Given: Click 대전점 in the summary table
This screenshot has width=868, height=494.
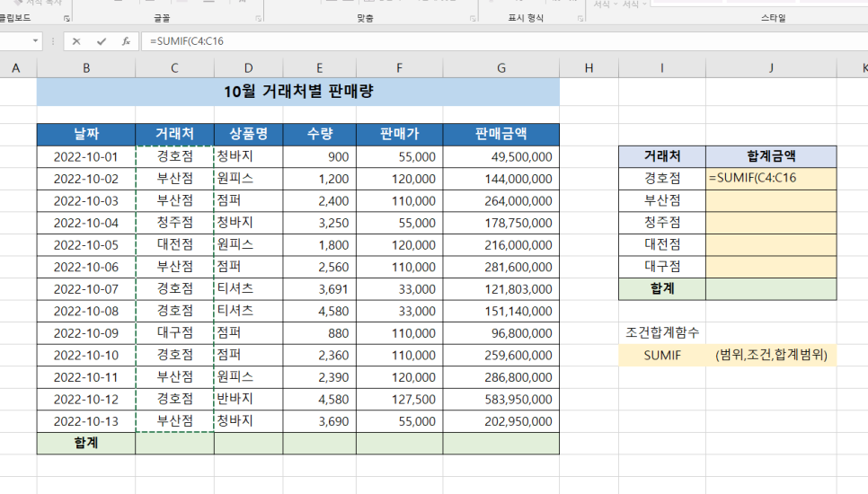Looking at the screenshot, I should click(662, 245).
